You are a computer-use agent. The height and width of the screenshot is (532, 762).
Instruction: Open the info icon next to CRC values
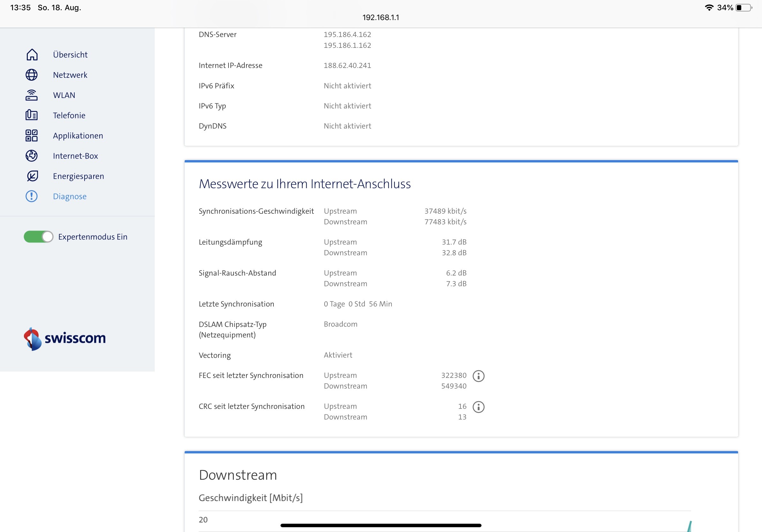pyautogui.click(x=478, y=407)
